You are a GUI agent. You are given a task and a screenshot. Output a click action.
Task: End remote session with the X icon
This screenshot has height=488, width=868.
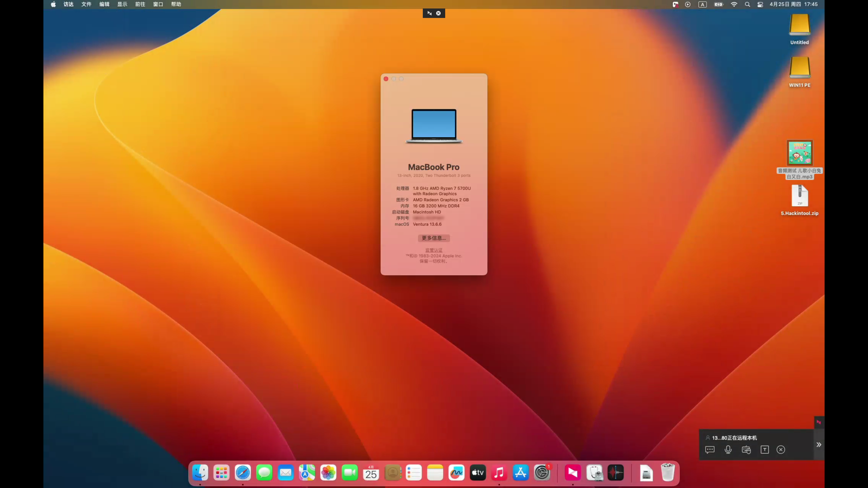pyautogui.click(x=781, y=450)
